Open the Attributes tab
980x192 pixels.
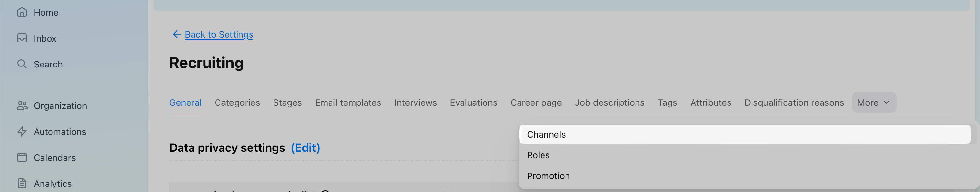coord(711,102)
